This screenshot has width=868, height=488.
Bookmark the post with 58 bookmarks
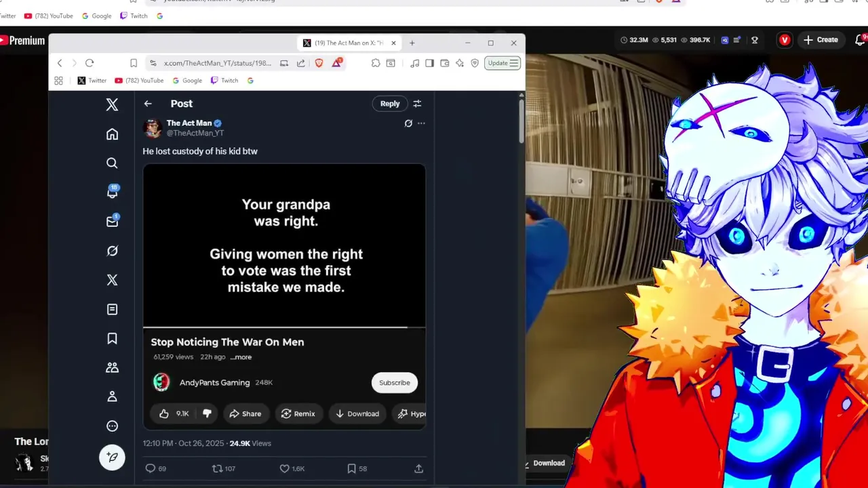(351, 468)
